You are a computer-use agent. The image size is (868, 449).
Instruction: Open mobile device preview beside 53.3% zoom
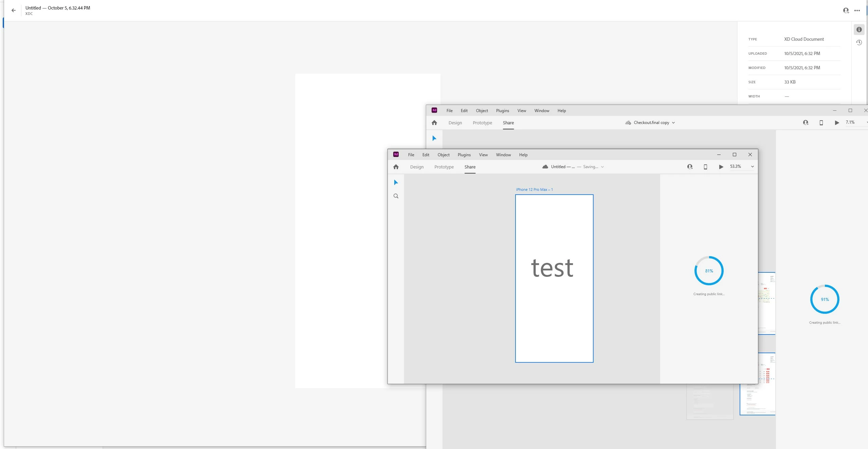point(705,167)
